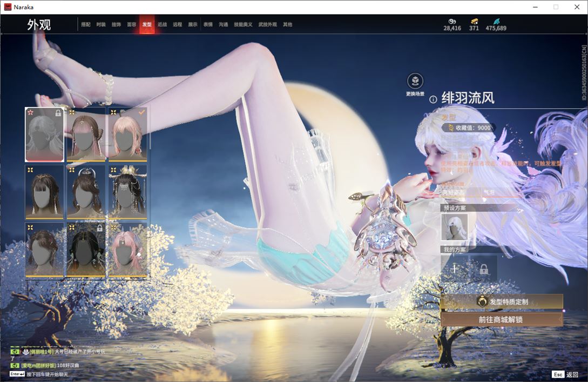This screenshot has height=382, width=588.
Task: Open the 其他 other tab
Action: coord(288,24)
